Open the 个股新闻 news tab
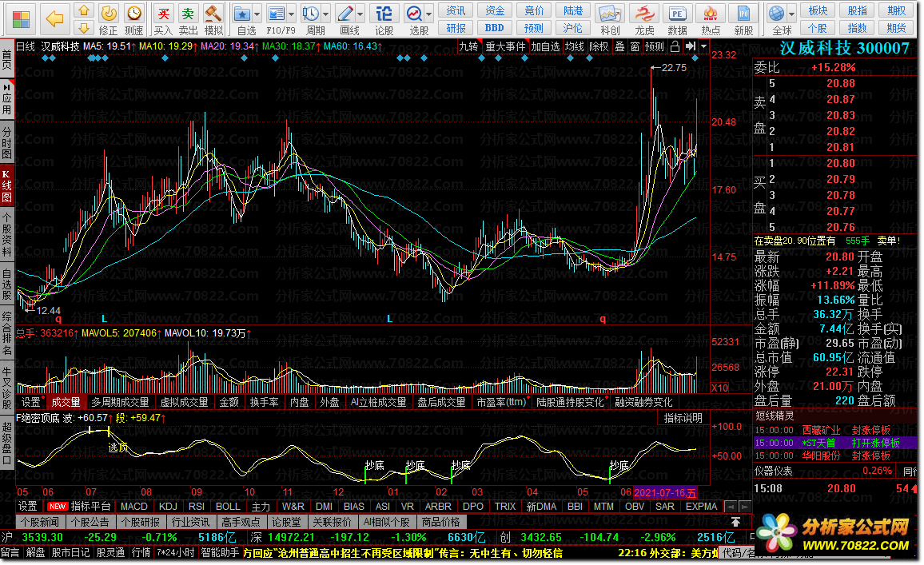 pyautogui.click(x=40, y=522)
